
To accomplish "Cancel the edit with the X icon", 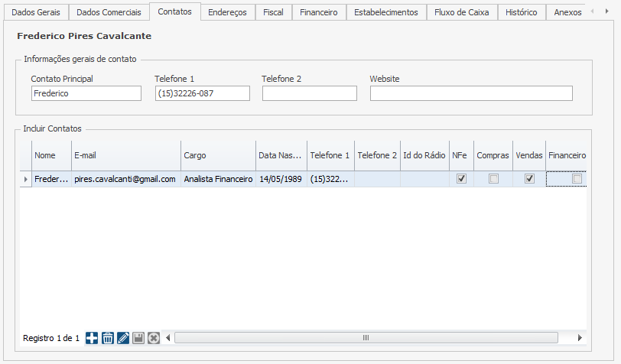I will click(x=154, y=338).
